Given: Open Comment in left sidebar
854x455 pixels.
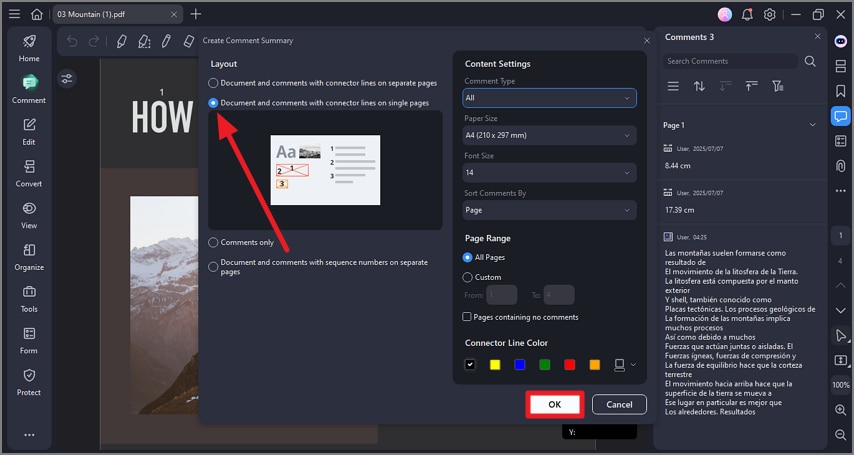Looking at the screenshot, I should (29, 90).
